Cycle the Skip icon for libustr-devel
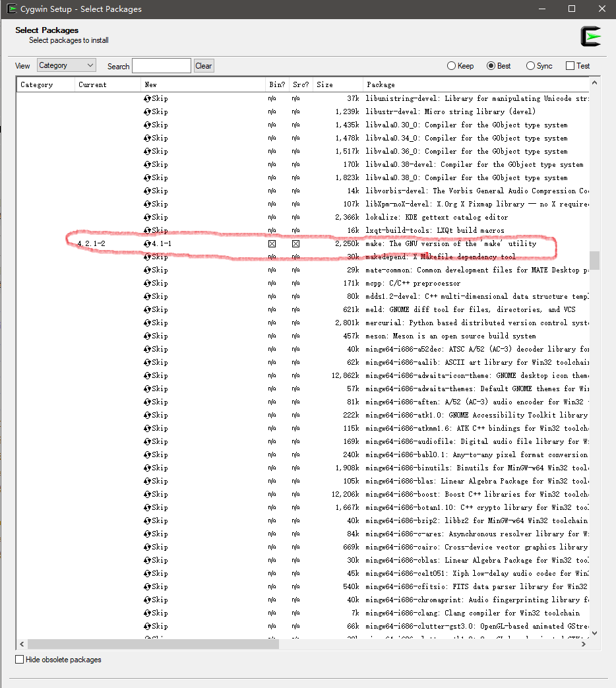 (x=148, y=112)
